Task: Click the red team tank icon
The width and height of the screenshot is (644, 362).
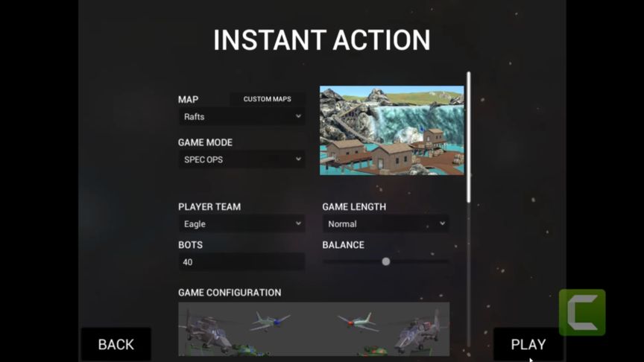Action: click(373, 351)
